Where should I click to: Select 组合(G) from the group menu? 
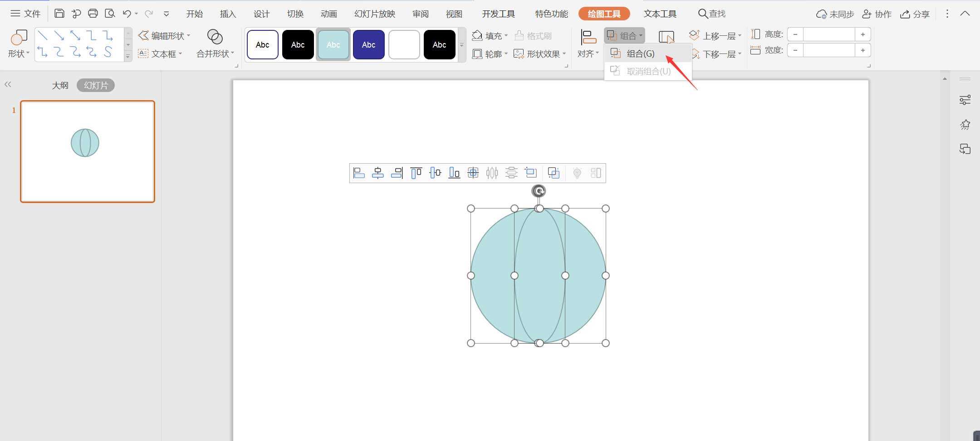[x=640, y=53]
